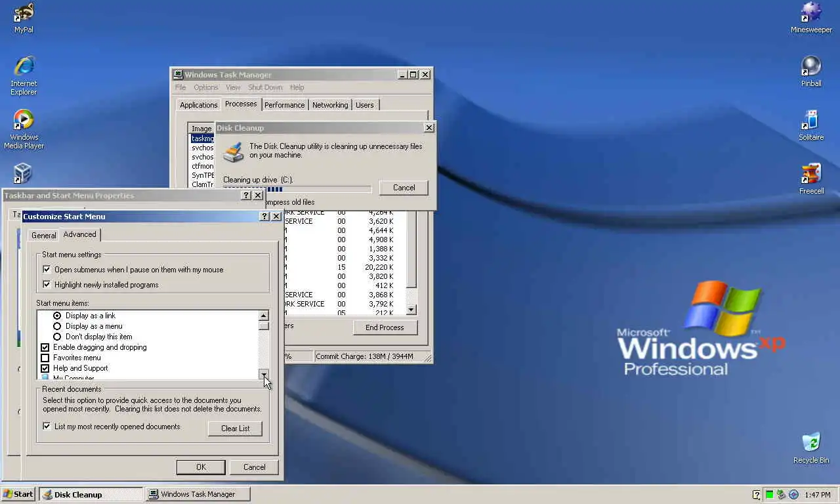Screen dimensions: 840x504
Task: Open Task Manager File menu
Action: 180,87
